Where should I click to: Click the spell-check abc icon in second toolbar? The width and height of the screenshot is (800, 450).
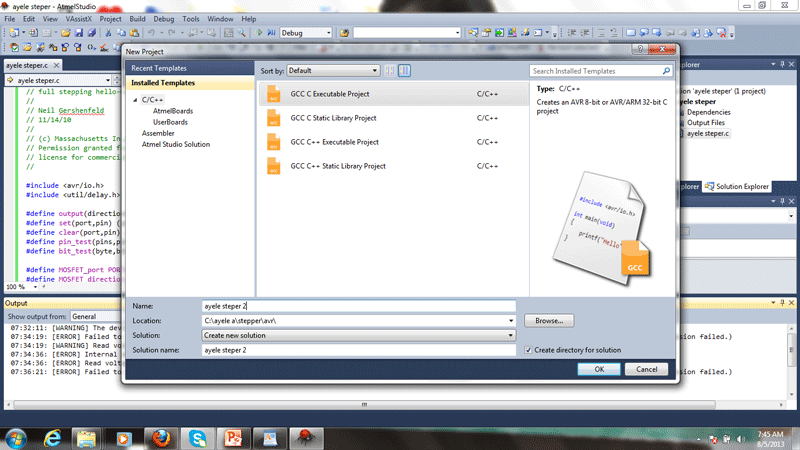104,47
